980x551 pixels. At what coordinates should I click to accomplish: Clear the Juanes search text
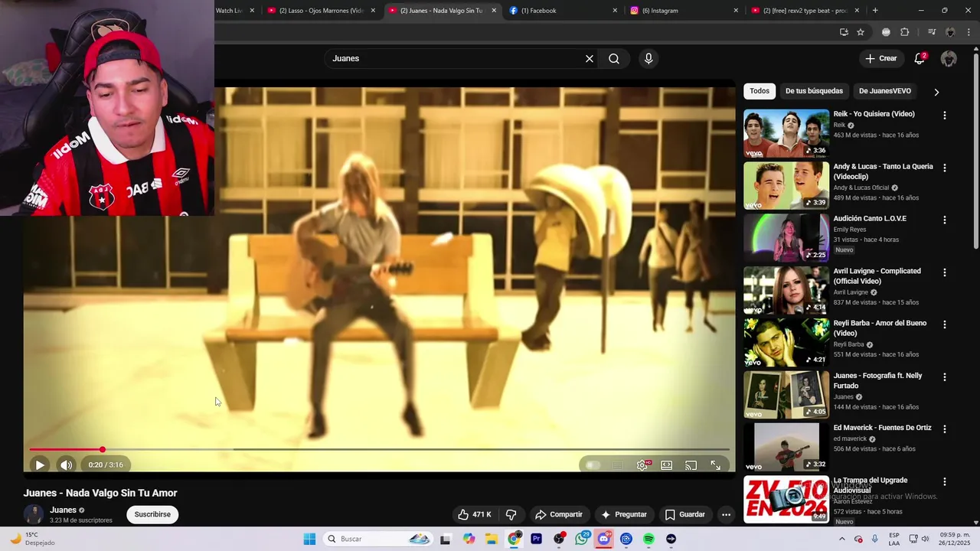click(590, 58)
